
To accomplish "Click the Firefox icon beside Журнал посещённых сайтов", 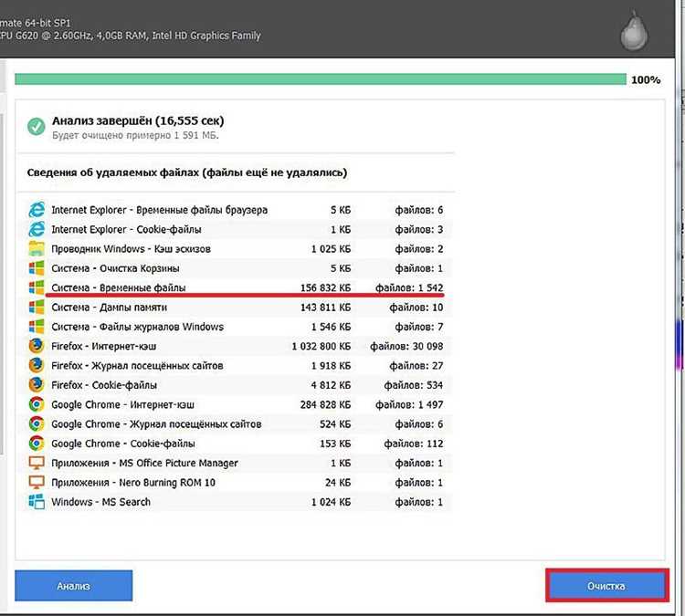I will click(37, 365).
